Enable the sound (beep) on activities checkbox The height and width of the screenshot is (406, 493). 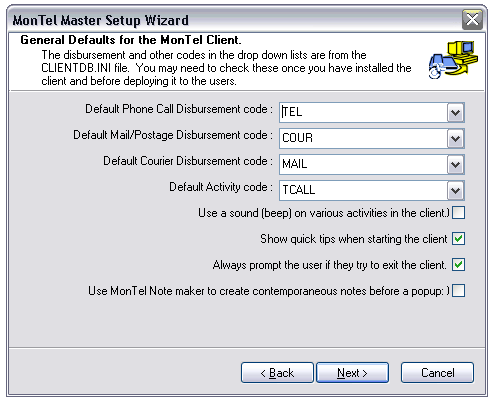pyautogui.click(x=458, y=213)
